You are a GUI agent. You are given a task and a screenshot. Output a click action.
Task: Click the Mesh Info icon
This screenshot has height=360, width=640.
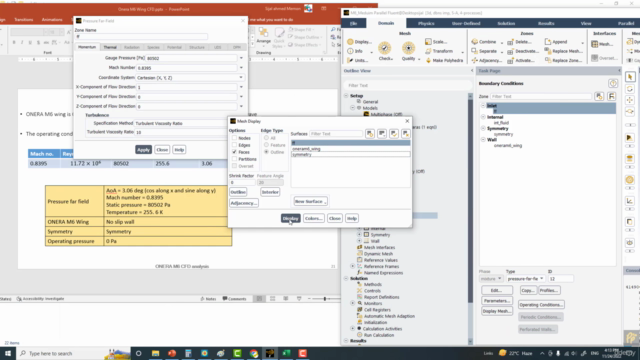pos(350,51)
